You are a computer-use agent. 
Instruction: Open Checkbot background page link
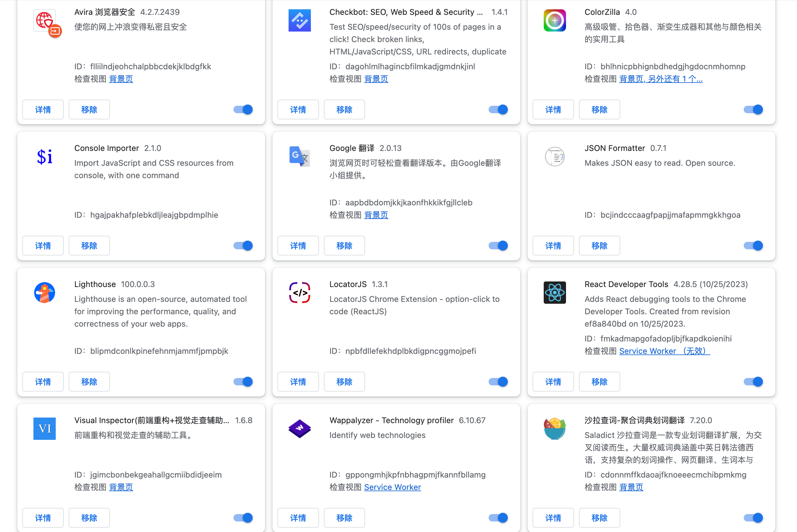[376, 79]
